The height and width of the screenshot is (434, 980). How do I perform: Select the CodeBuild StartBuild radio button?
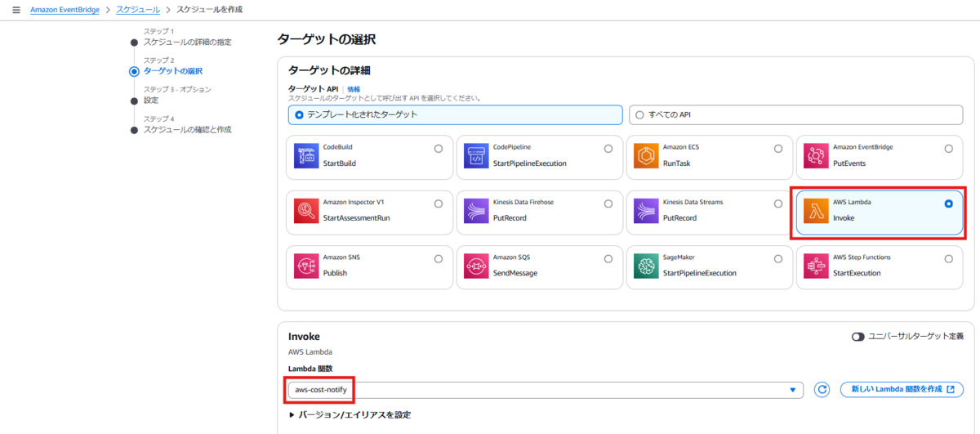[x=439, y=149]
